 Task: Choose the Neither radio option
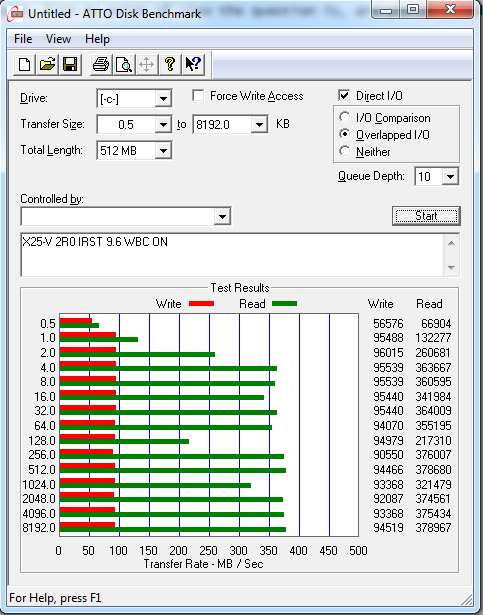click(344, 151)
